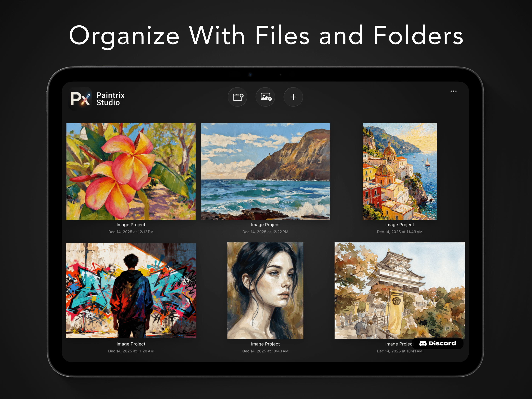Image resolution: width=532 pixels, height=399 pixels.
Task: Click the 'Dec 14, 2025 at 10:41 AM' date
Action: [399, 351]
